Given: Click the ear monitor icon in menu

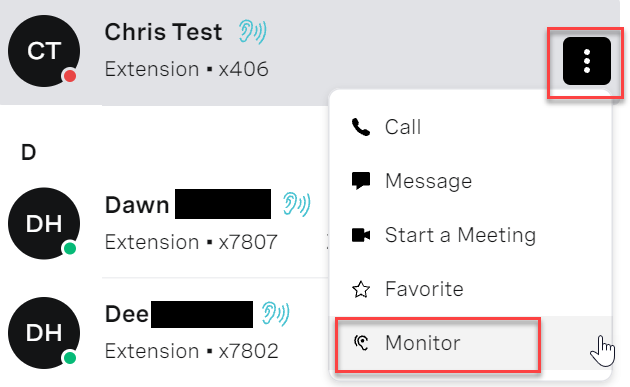Looking at the screenshot, I should (361, 343).
